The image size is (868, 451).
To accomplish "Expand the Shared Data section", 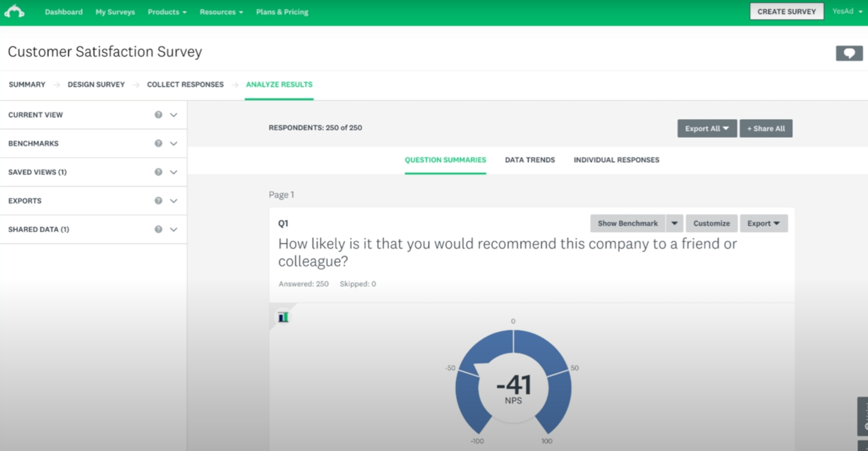I will coord(173,229).
